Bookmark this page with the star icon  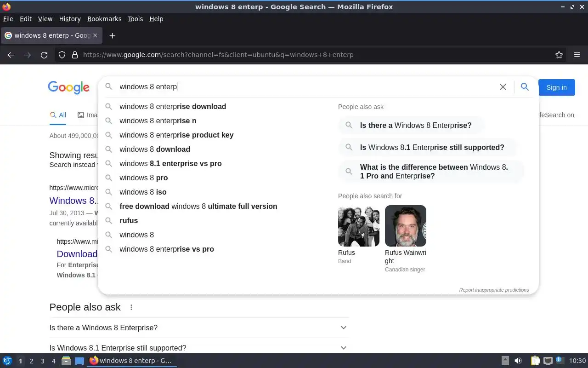pos(559,55)
